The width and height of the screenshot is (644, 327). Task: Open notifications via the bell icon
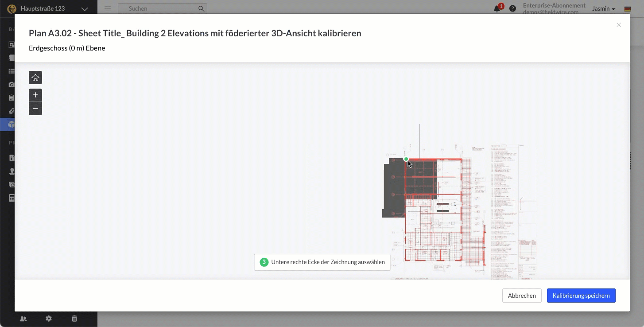(497, 9)
